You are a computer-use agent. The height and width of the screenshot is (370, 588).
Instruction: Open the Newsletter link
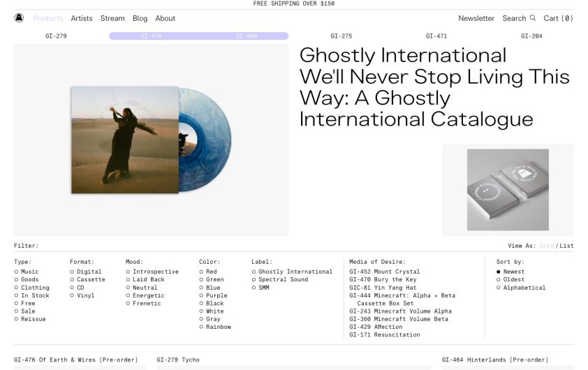pos(476,18)
